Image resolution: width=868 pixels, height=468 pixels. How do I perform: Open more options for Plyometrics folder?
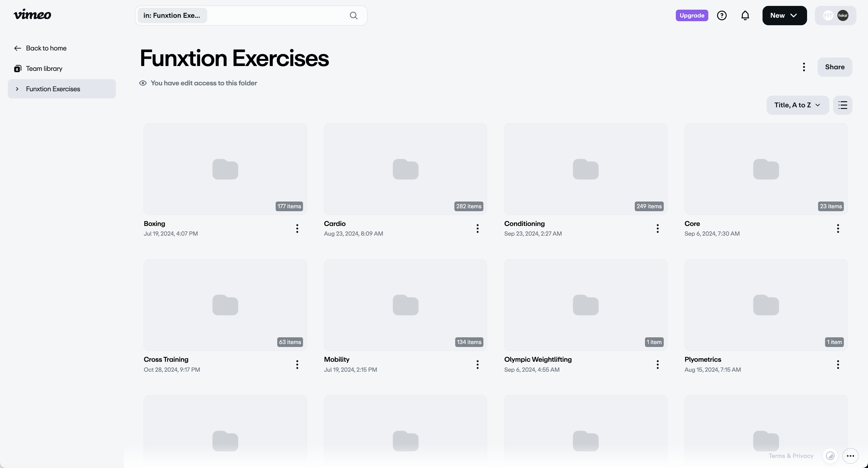pyautogui.click(x=838, y=365)
